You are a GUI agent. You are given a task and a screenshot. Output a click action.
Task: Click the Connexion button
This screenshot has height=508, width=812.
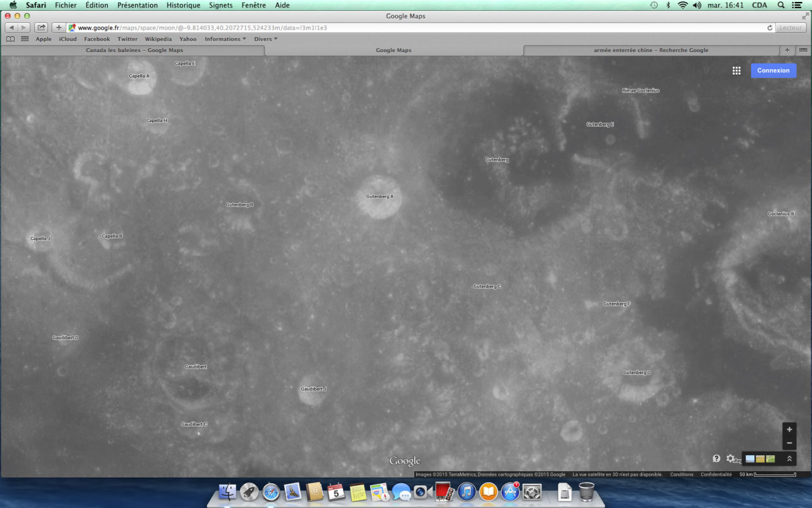[x=773, y=70]
